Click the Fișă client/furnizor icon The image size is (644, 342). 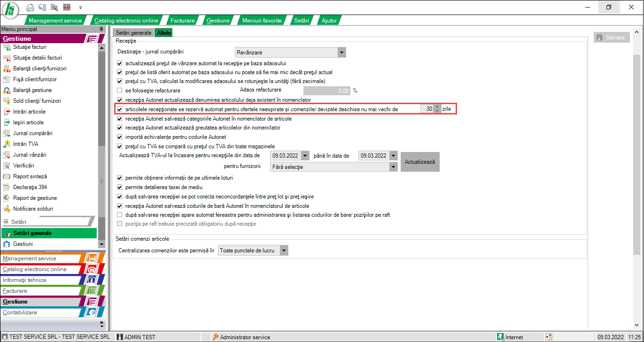point(7,79)
